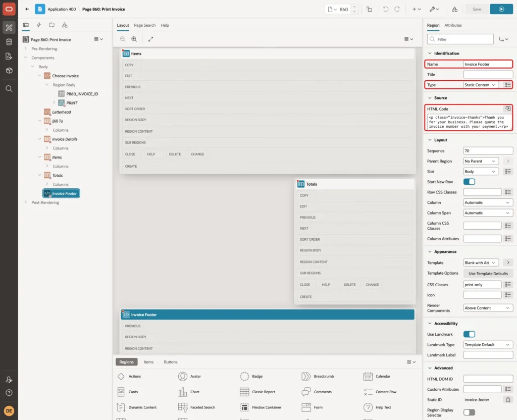Open the Column Span dropdown
The width and height of the screenshot is (517, 420).
coord(488,213)
